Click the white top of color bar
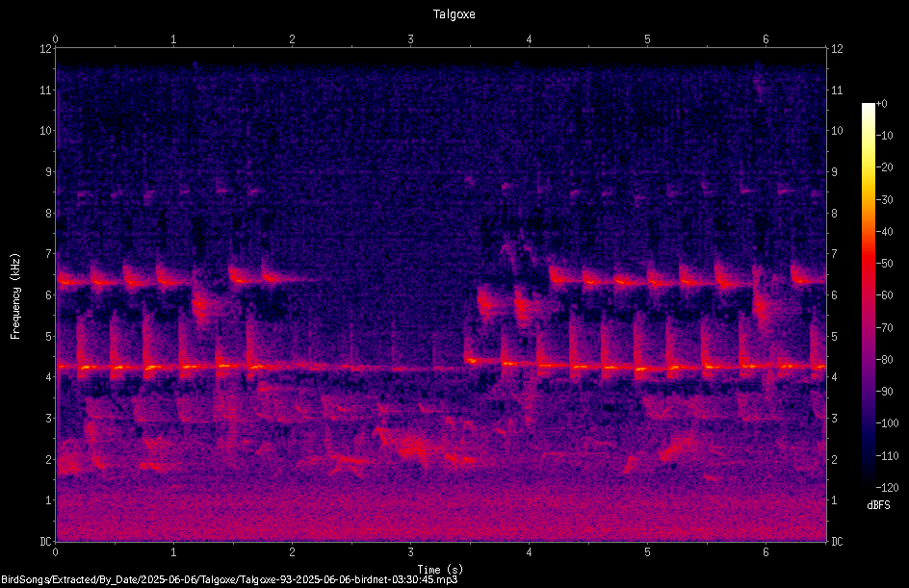The width and height of the screenshot is (909, 588). click(868, 107)
